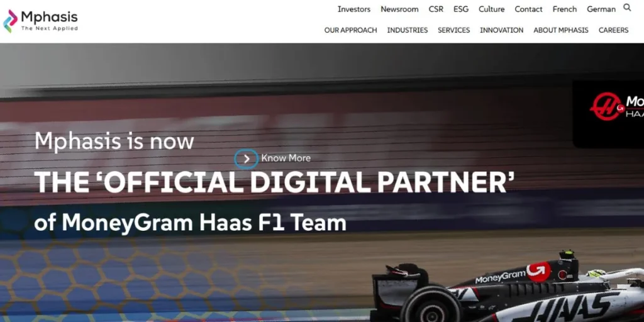Click the search magnifier icon

[x=627, y=8]
